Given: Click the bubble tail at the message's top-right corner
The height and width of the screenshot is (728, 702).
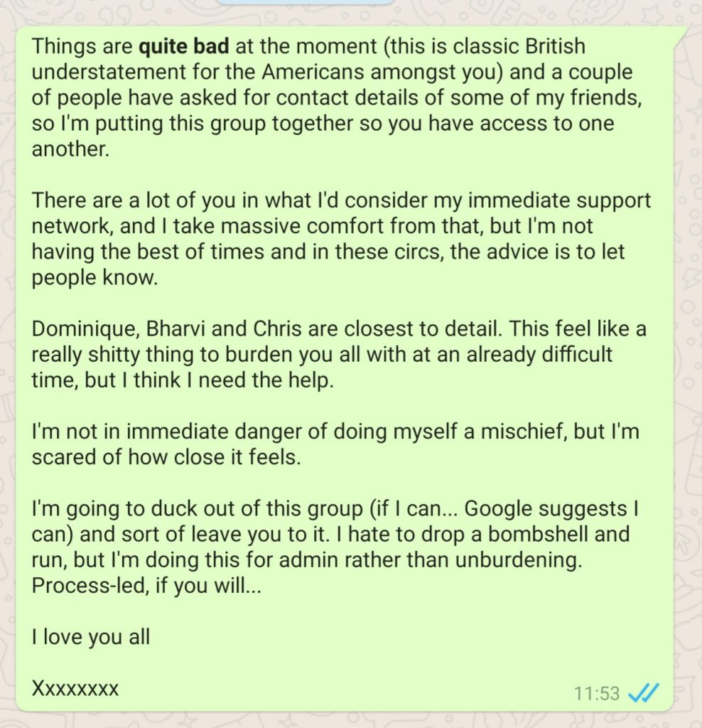Looking at the screenshot, I should point(681,32).
